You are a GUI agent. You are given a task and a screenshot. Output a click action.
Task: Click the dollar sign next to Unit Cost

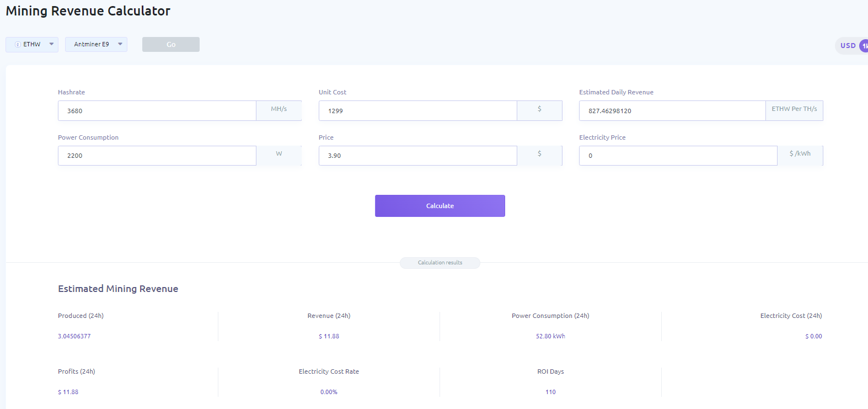click(539, 110)
